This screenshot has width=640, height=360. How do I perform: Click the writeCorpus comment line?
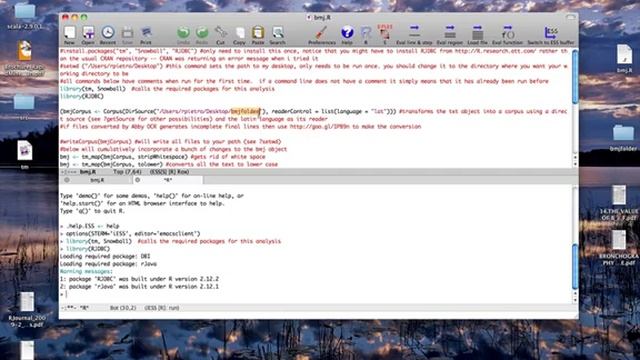171,142
